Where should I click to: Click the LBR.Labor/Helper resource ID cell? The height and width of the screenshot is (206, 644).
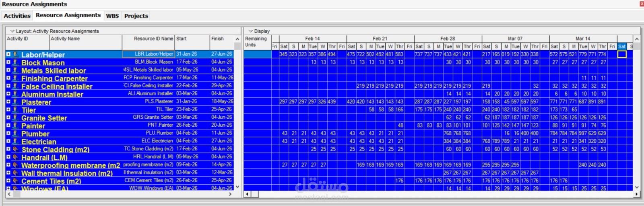click(x=149, y=54)
